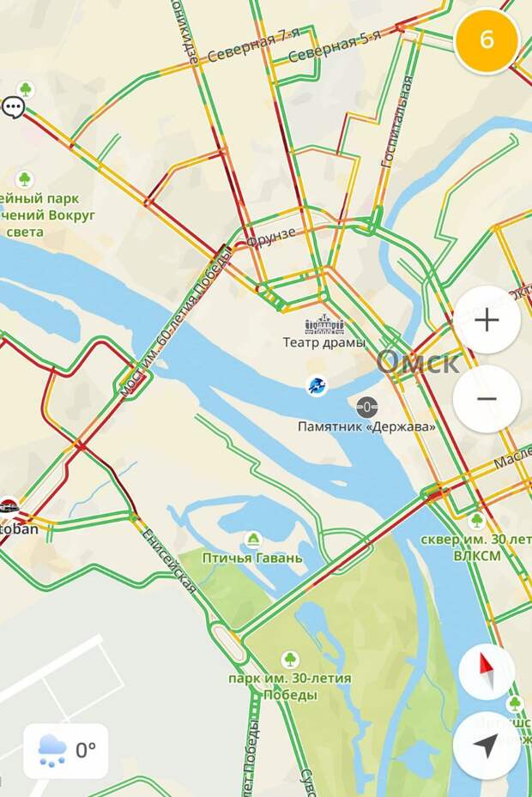Open the Autoban place marker icon
The height and width of the screenshot is (797, 532).
pyautogui.click(x=8, y=507)
